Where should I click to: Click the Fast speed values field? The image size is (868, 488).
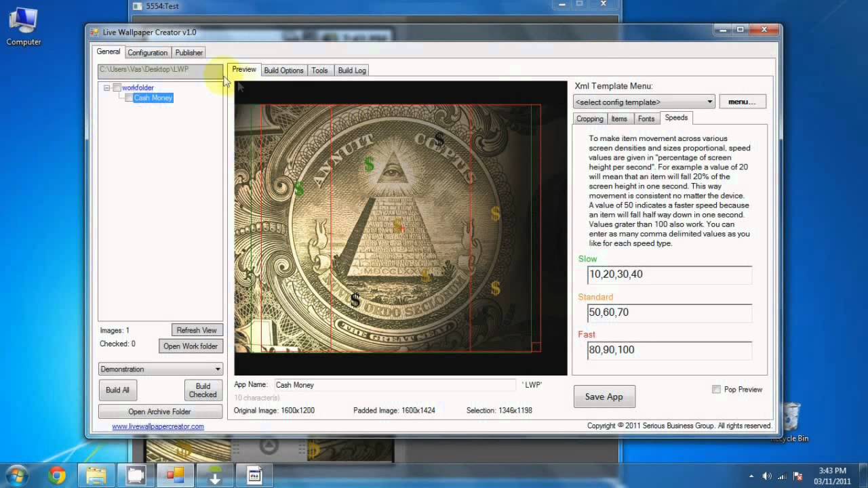pos(669,350)
